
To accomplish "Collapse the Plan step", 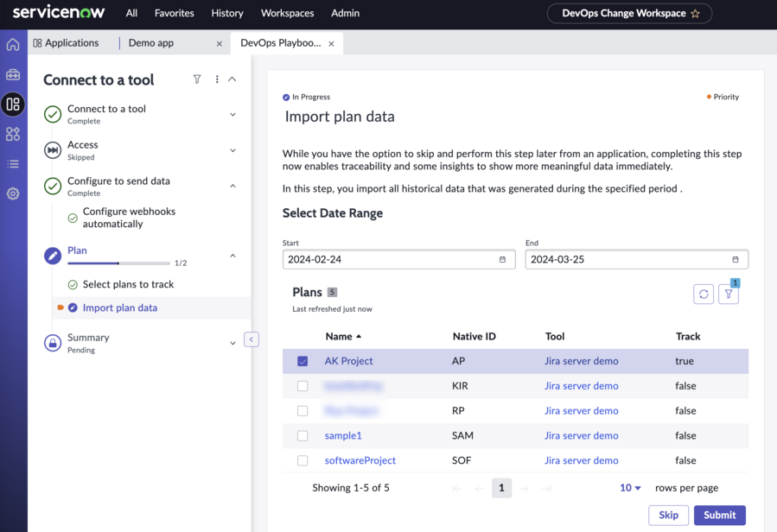I will (232, 256).
